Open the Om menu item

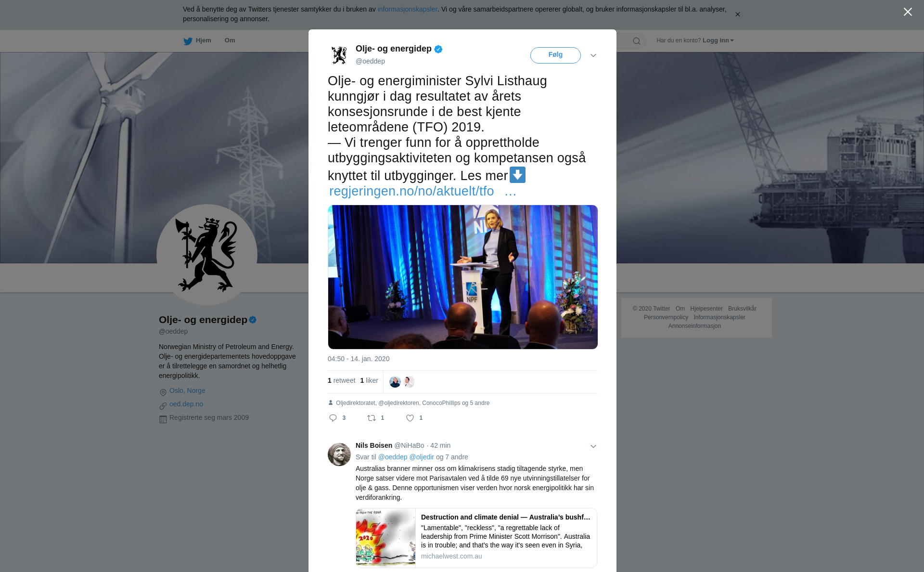230,40
